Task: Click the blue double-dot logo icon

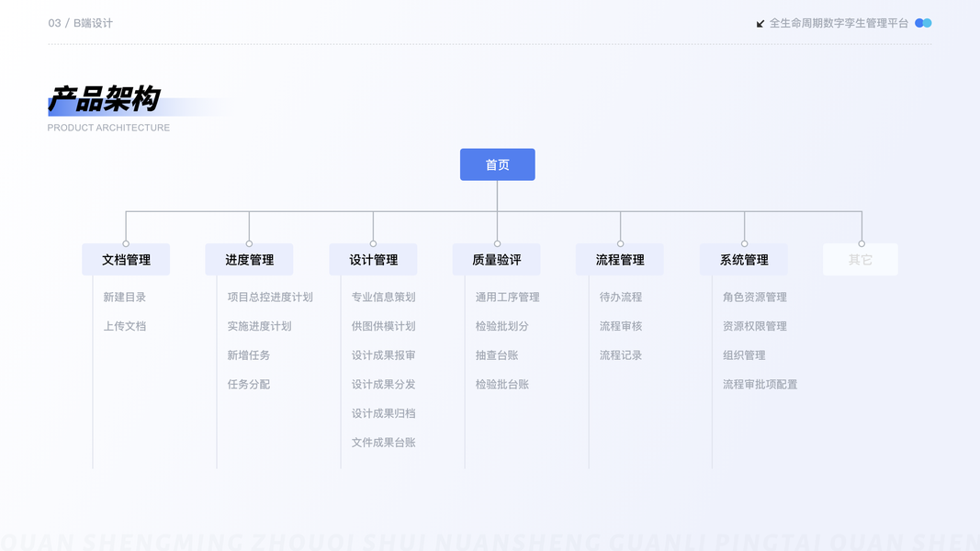Action: point(923,23)
